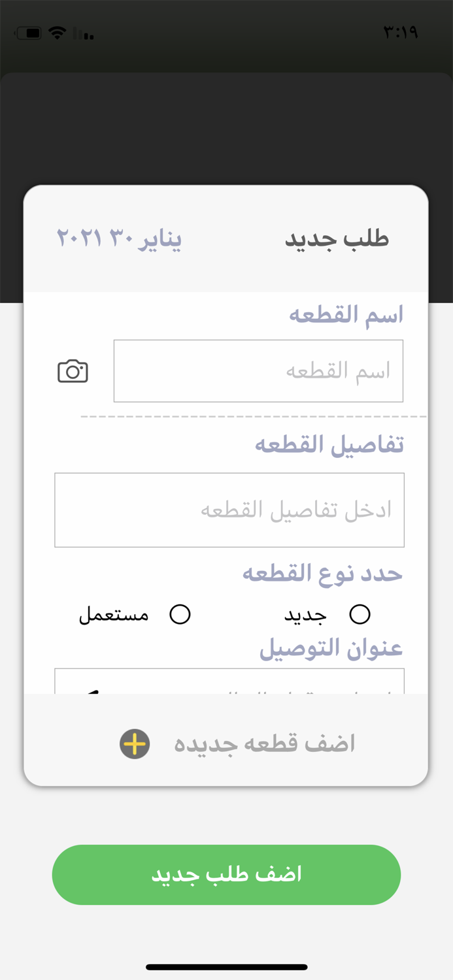Tap the yellow plus icon to add a piece

(x=134, y=743)
